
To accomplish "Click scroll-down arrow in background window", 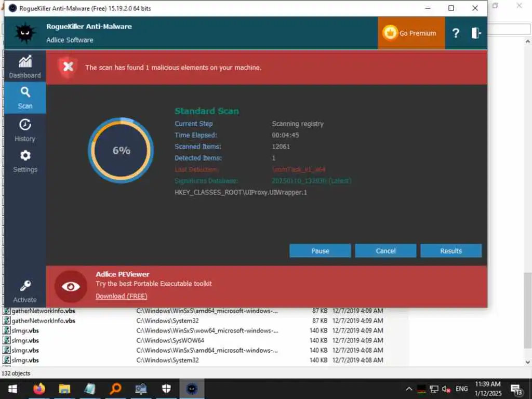I will (x=527, y=362).
